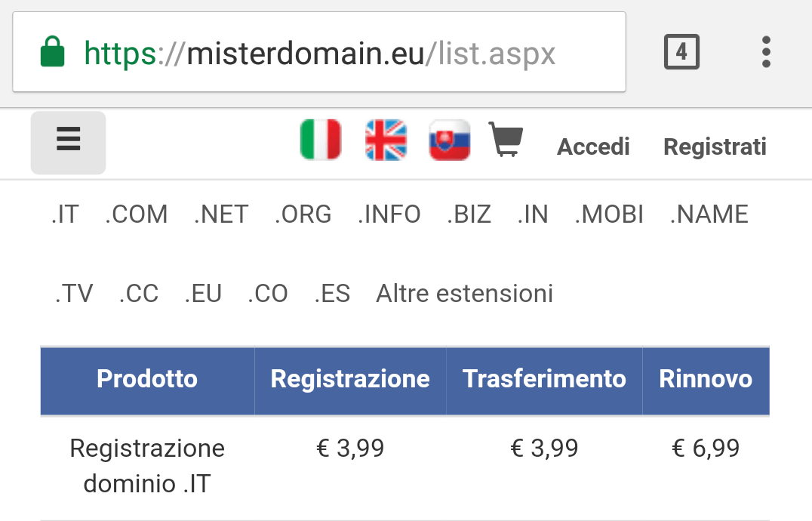Select the .TV extension tab
The height and width of the screenshot is (521, 812).
tap(74, 293)
